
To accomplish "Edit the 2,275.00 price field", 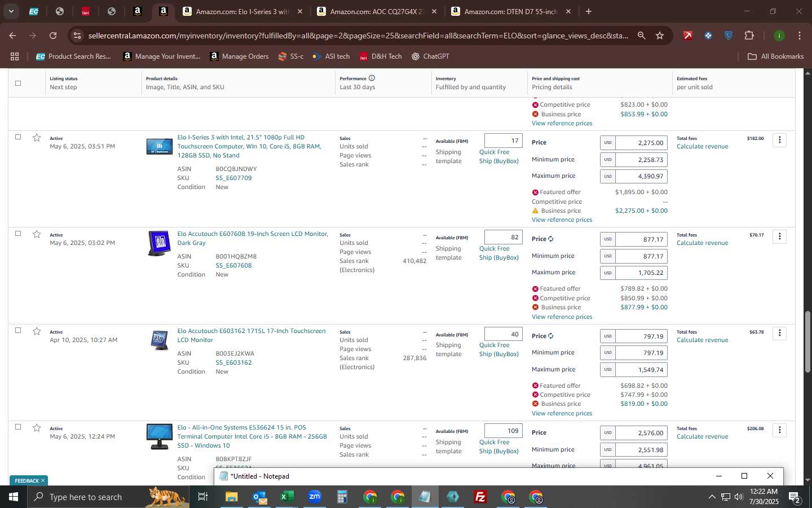I will [x=641, y=143].
